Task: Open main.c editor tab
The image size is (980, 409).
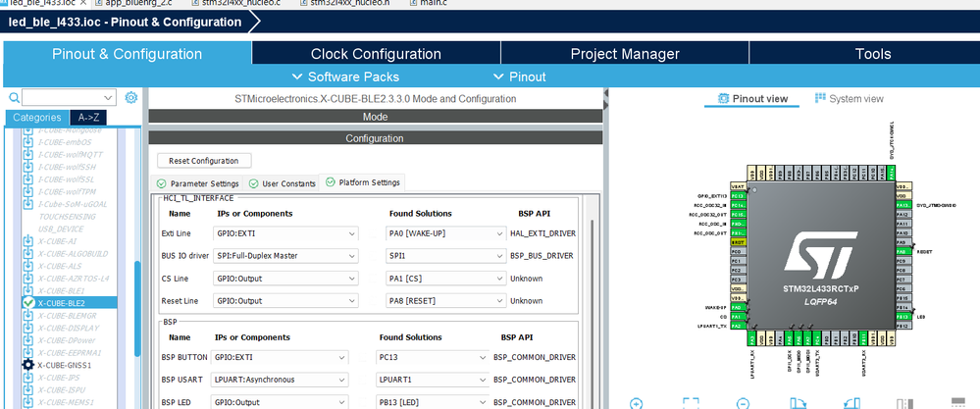Action: (428, 3)
